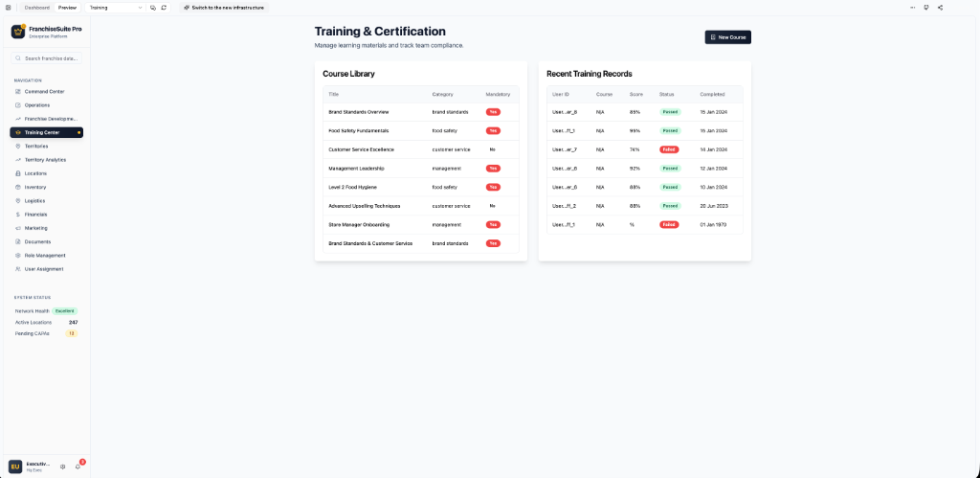This screenshot has width=980, height=478.
Task: Click Management Leadership course title
Action: point(356,169)
